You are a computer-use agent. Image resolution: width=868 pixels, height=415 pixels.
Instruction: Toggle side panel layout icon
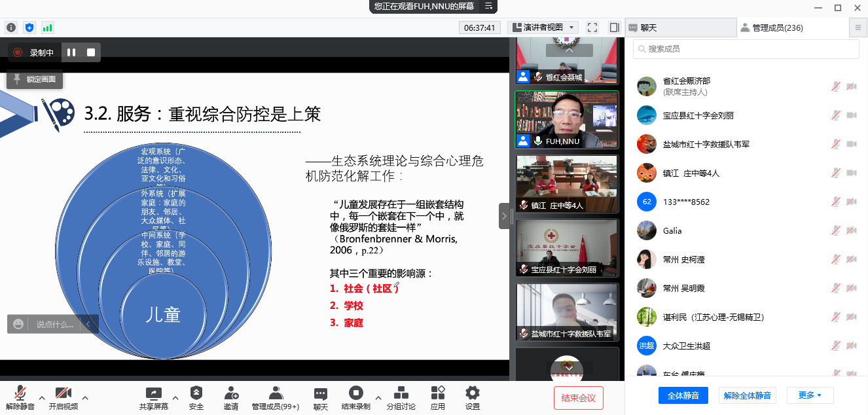614,27
